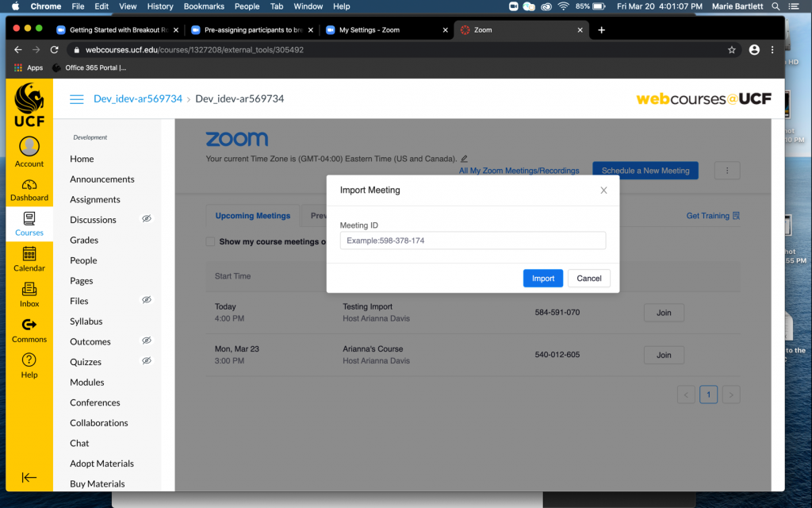This screenshot has height=508, width=812.
Task: Switch to the Upcoming Meetings tab
Action: (252, 216)
